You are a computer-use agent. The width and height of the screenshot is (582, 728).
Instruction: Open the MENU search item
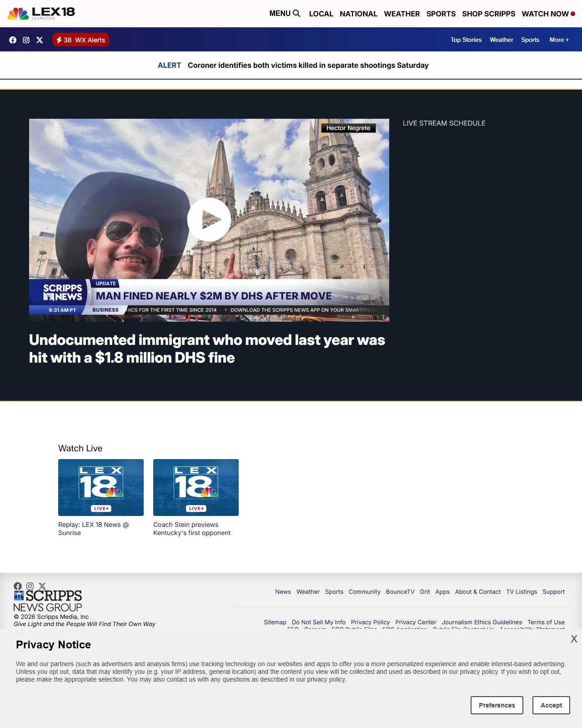[x=285, y=14]
